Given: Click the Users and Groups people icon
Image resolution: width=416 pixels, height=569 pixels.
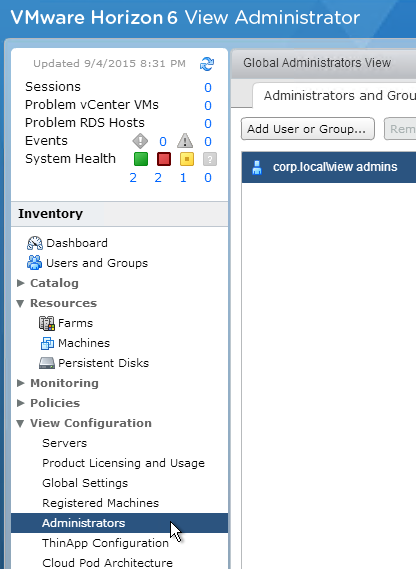Looking at the screenshot, I should [34, 263].
